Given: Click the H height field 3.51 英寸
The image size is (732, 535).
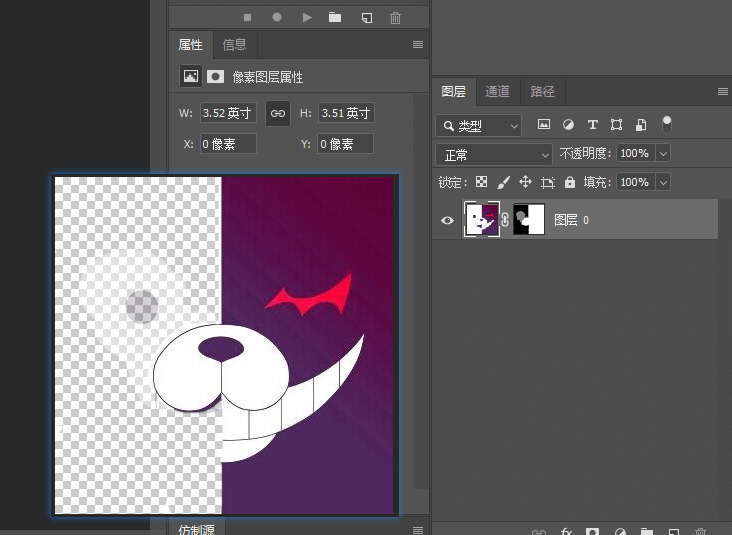Looking at the screenshot, I should [x=346, y=113].
